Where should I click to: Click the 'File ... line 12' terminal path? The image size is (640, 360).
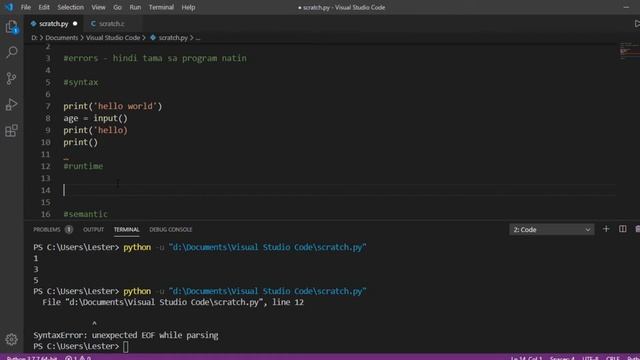(173, 302)
